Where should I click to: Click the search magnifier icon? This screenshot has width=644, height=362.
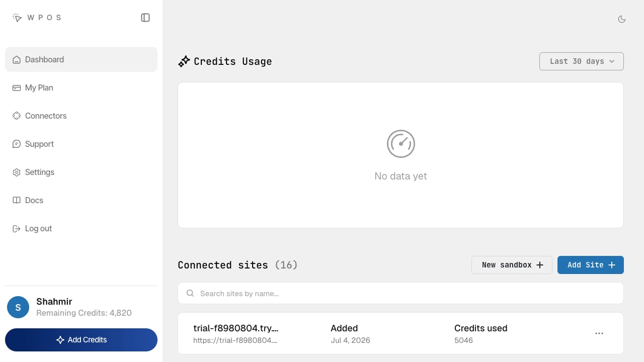[x=190, y=293]
